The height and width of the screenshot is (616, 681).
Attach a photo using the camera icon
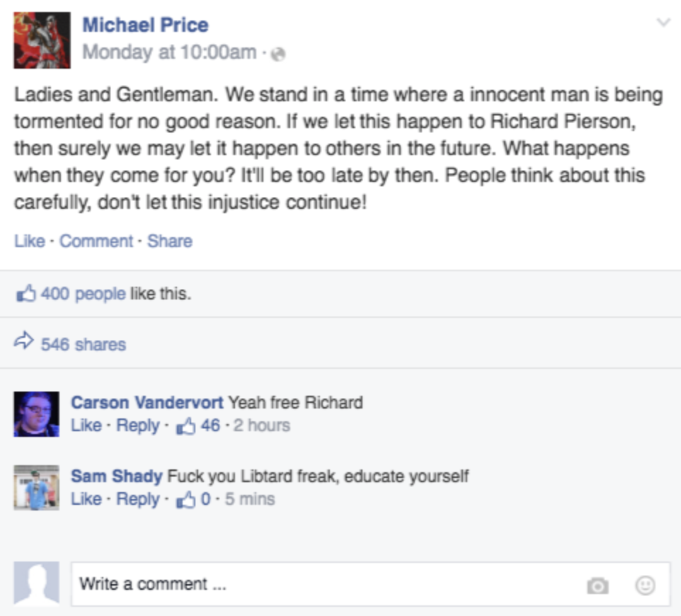point(597,585)
